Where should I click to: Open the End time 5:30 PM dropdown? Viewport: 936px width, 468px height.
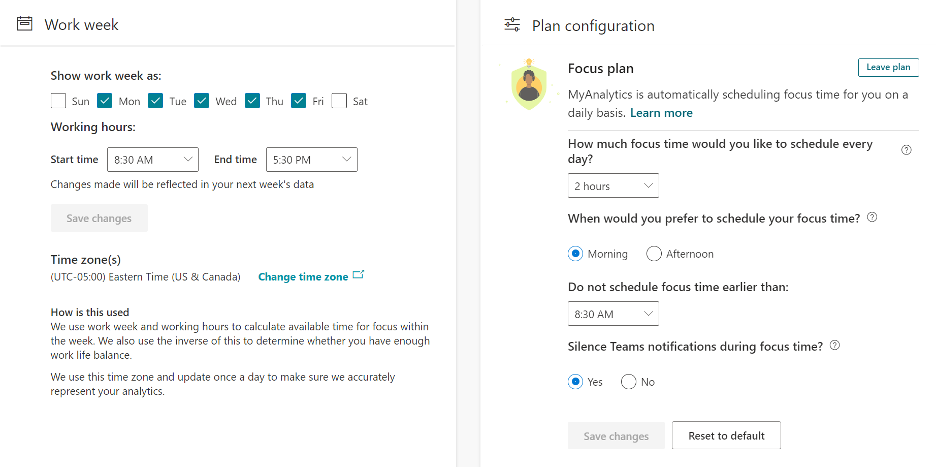pyautogui.click(x=312, y=159)
